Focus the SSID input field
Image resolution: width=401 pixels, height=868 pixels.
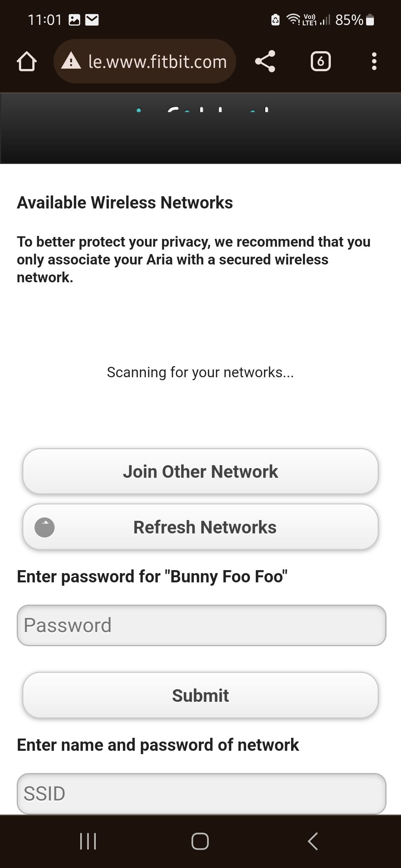click(x=201, y=793)
